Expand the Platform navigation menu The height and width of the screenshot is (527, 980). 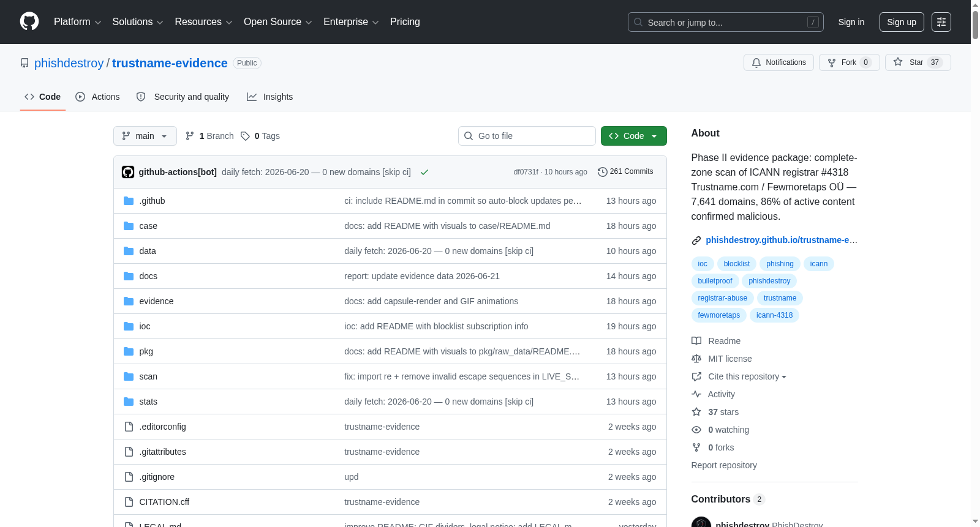[77, 22]
